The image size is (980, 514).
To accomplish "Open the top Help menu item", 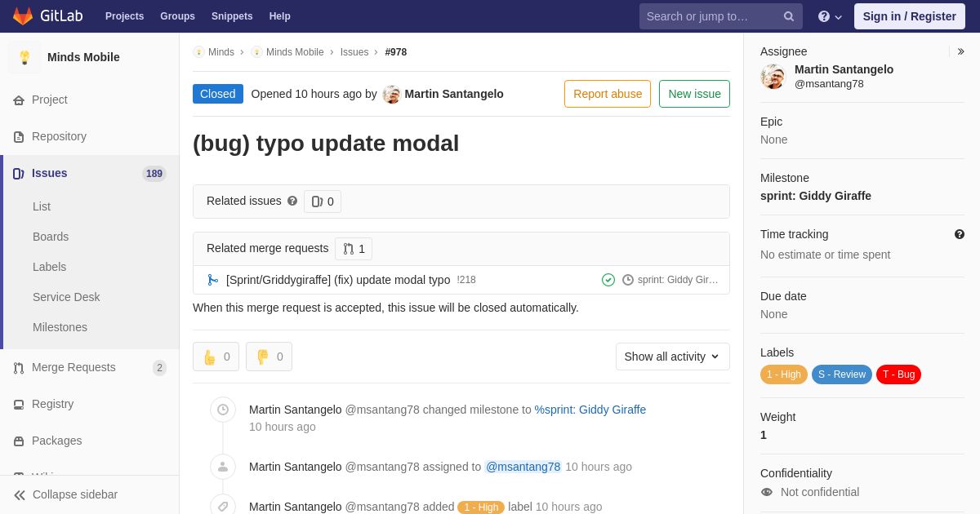I will coord(280,16).
